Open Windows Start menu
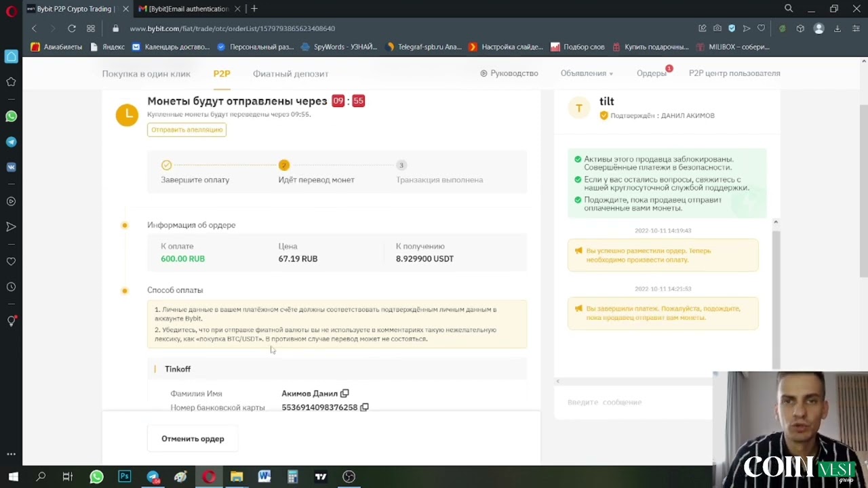This screenshot has height=488, width=868. (x=13, y=476)
